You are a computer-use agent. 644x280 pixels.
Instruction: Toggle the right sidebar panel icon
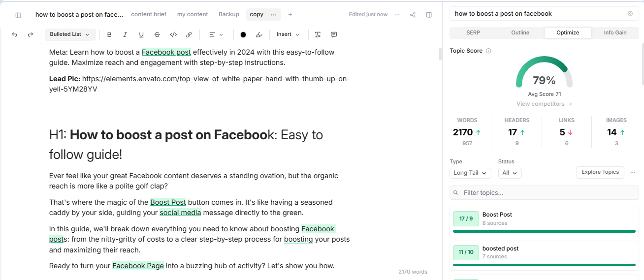click(x=429, y=15)
